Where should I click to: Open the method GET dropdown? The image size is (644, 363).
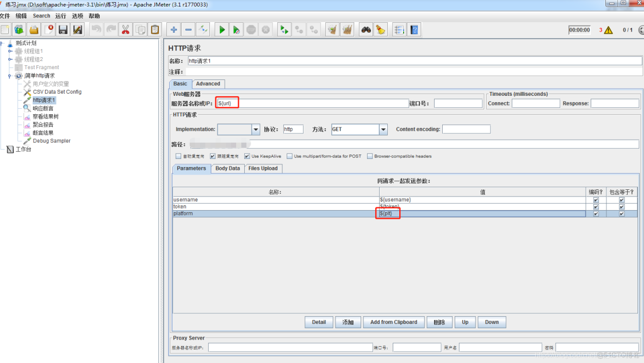(383, 130)
